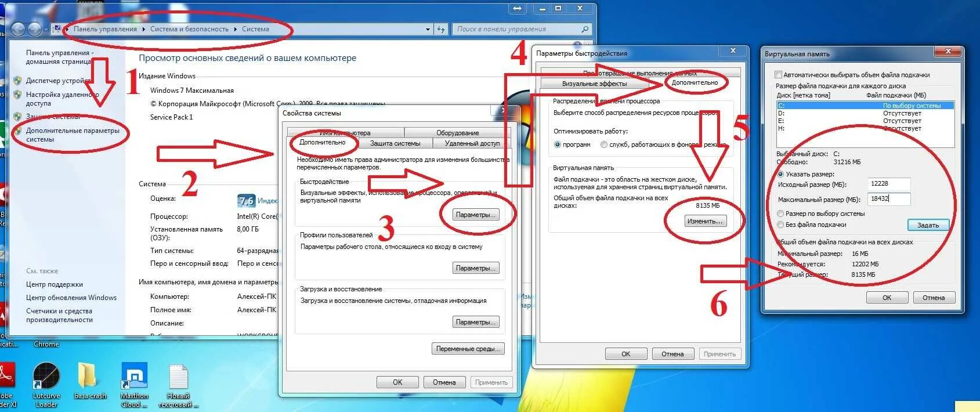Viewport: 980px width, 412px height.
Task: Expand the arrow after Система и безопасность breadcrumb
Action: click(x=236, y=29)
